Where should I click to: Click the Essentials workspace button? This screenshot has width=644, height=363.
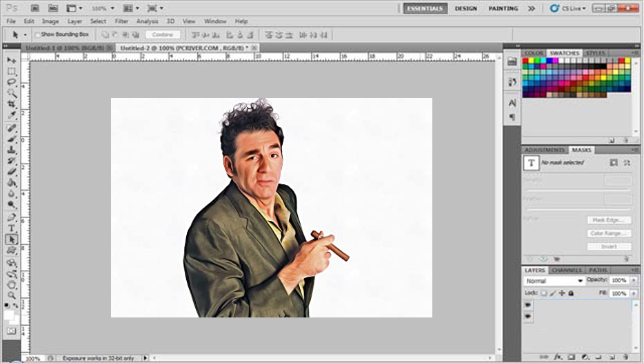pos(425,8)
